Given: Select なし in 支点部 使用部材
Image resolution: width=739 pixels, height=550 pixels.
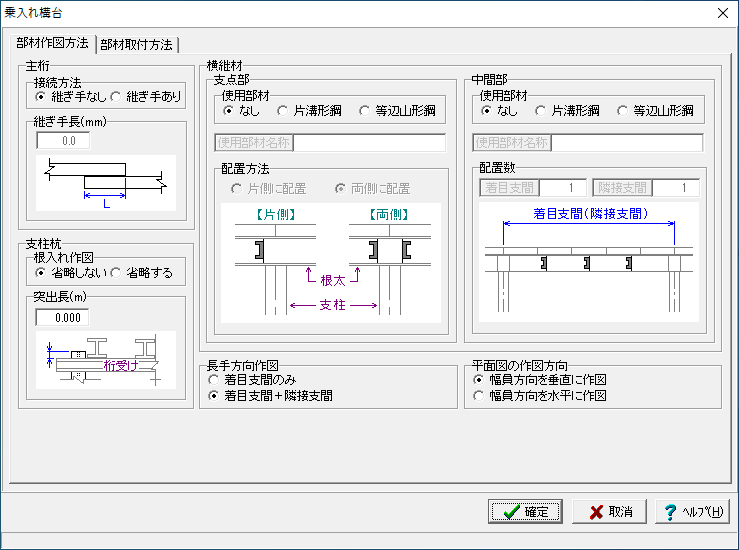Looking at the screenshot, I should (241, 111).
